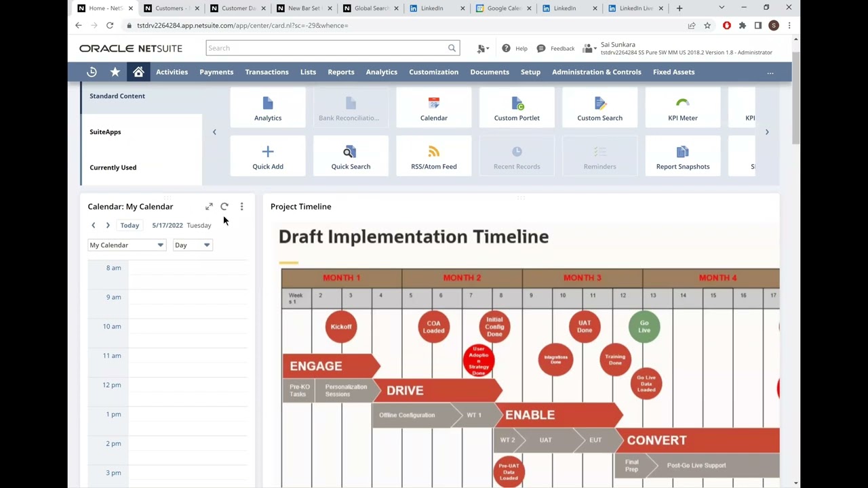Click the search magnifier icon
This screenshot has height=488, width=868.
click(x=452, y=48)
